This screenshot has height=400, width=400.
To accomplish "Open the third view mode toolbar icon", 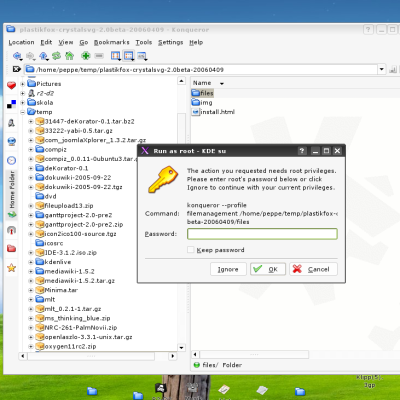I will pyautogui.click(x=142, y=56).
